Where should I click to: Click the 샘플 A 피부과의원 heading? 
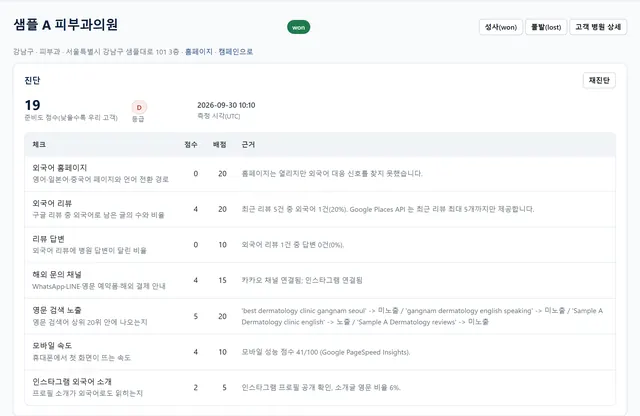66,25
